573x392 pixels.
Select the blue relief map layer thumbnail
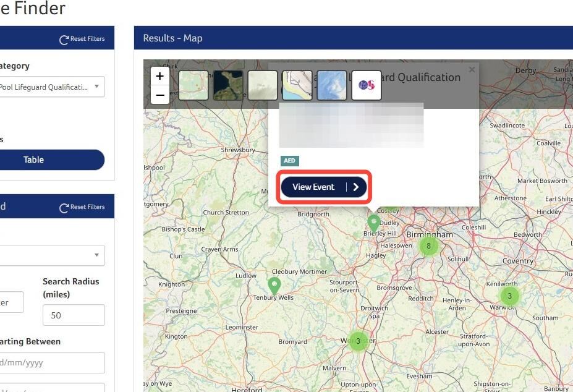point(332,85)
